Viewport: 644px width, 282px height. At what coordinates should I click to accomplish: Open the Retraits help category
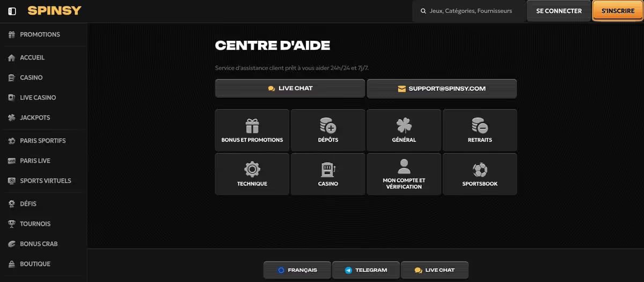[480, 131]
